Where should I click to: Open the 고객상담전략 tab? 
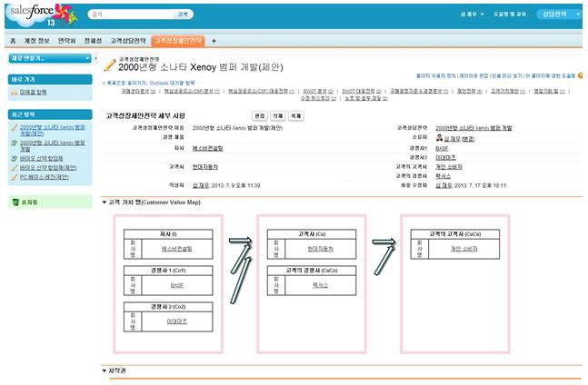(x=128, y=41)
